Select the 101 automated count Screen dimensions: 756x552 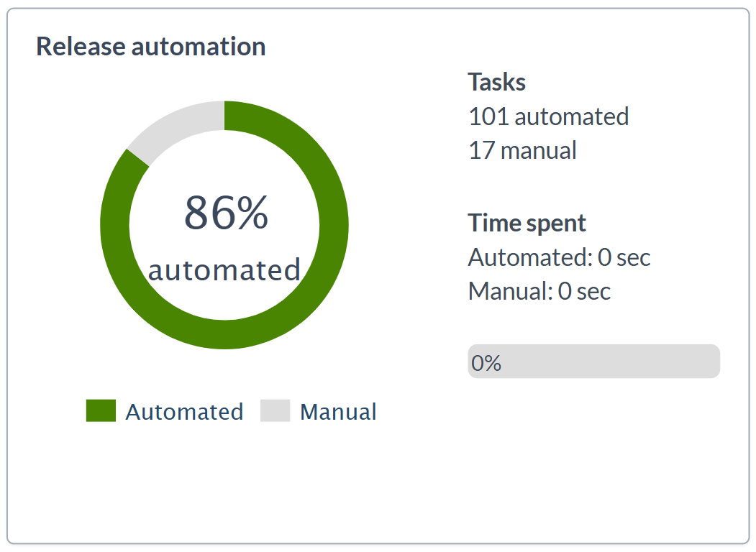coord(549,116)
